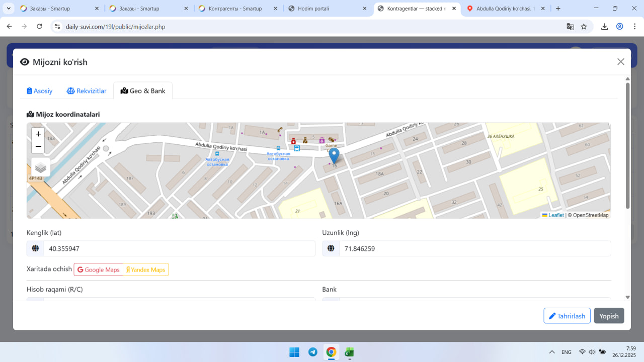
Task: Show hidden system tray icons
Action: tap(552, 352)
